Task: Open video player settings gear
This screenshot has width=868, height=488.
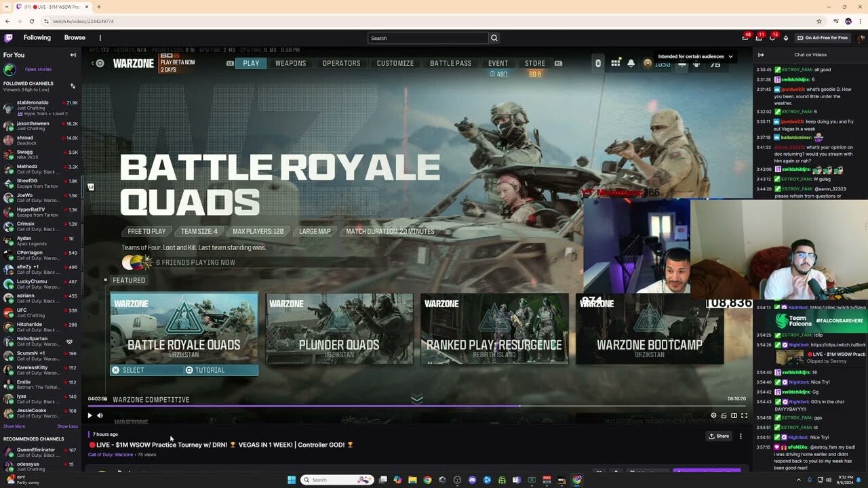Action: click(x=713, y=415)
